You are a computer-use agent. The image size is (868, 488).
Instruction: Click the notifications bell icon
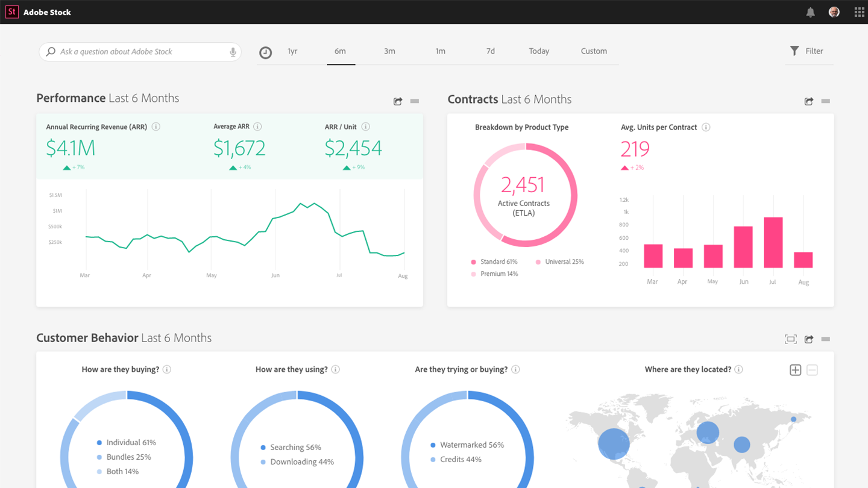[810, 12]
